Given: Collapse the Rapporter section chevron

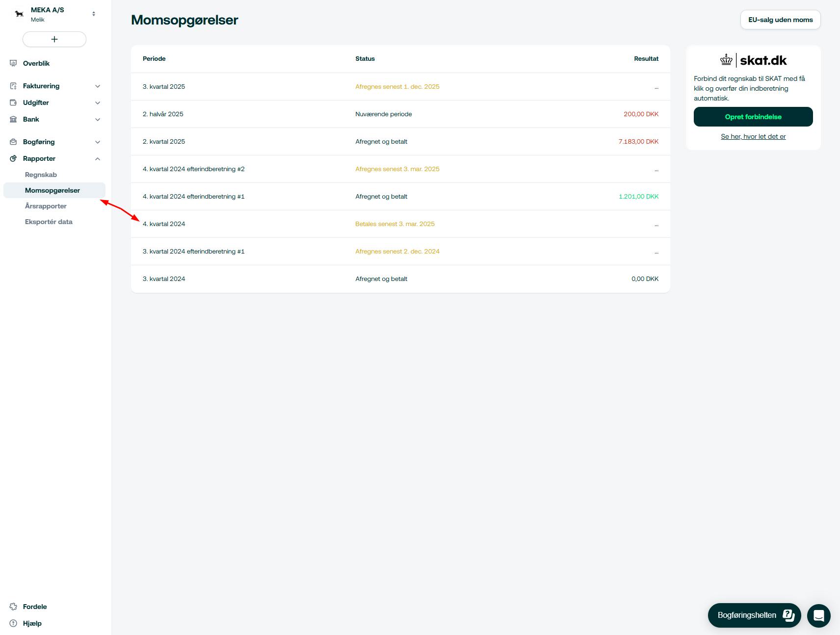Looking at the screenshot, I should pyautogui.click(x=98, y=159).
